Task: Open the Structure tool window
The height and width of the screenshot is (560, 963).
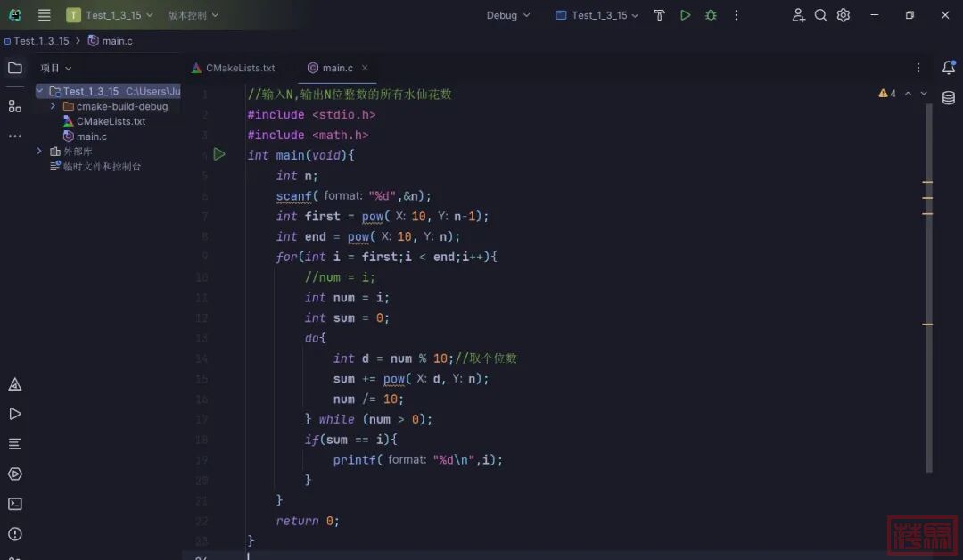Action: [x=15, y=106]
